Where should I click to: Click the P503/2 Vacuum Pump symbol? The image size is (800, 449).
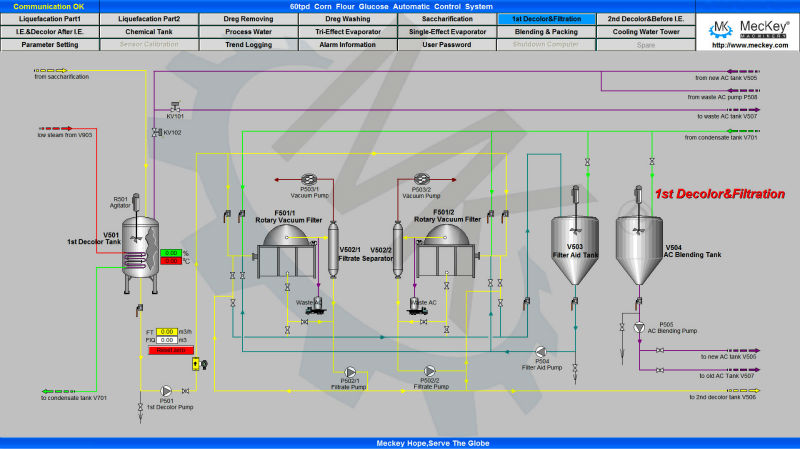pyautogui.click(x=420, y=178)
